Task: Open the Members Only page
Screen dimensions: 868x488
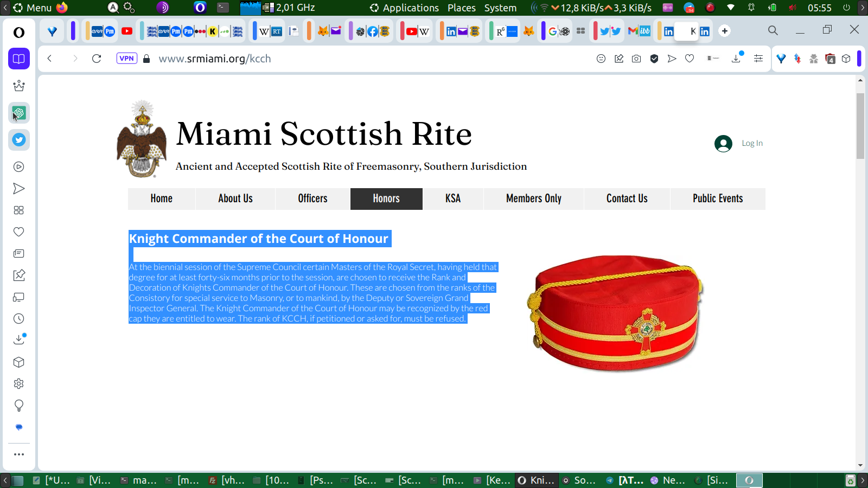Action: (534, 198)
